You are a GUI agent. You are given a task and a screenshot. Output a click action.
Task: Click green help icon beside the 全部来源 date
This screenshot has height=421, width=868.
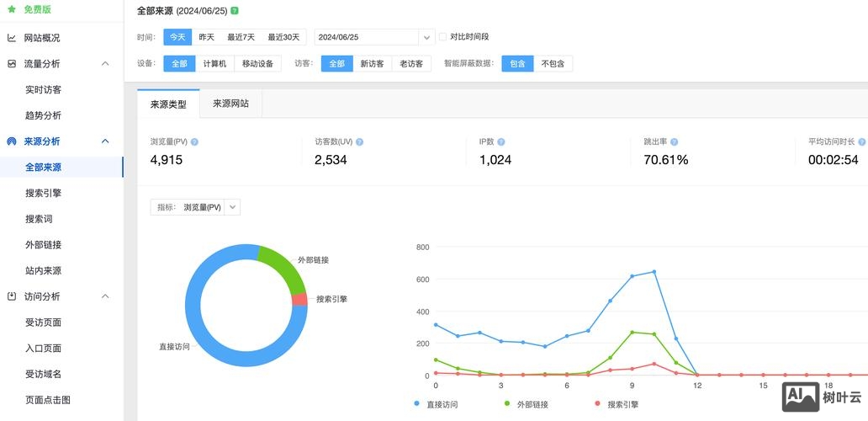click(x=235, y=10)
